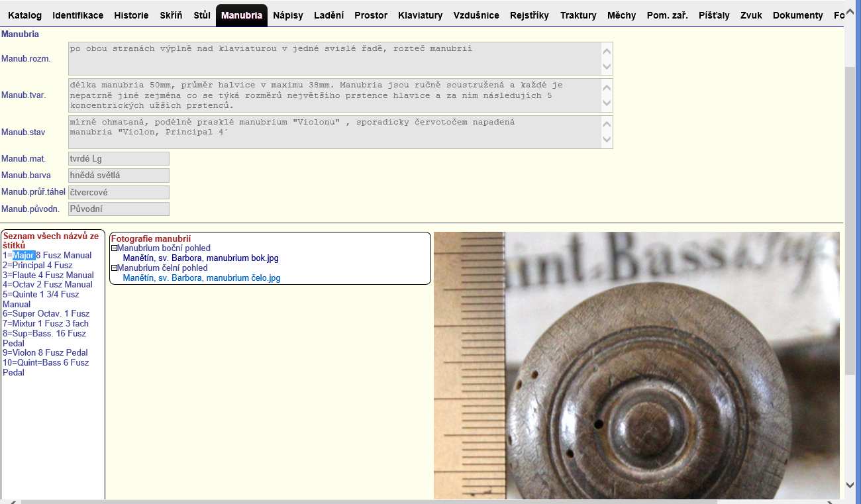Click inside the Manub.stav text area
This screenshot has width=861, height=504.
(x=340, y=132)
